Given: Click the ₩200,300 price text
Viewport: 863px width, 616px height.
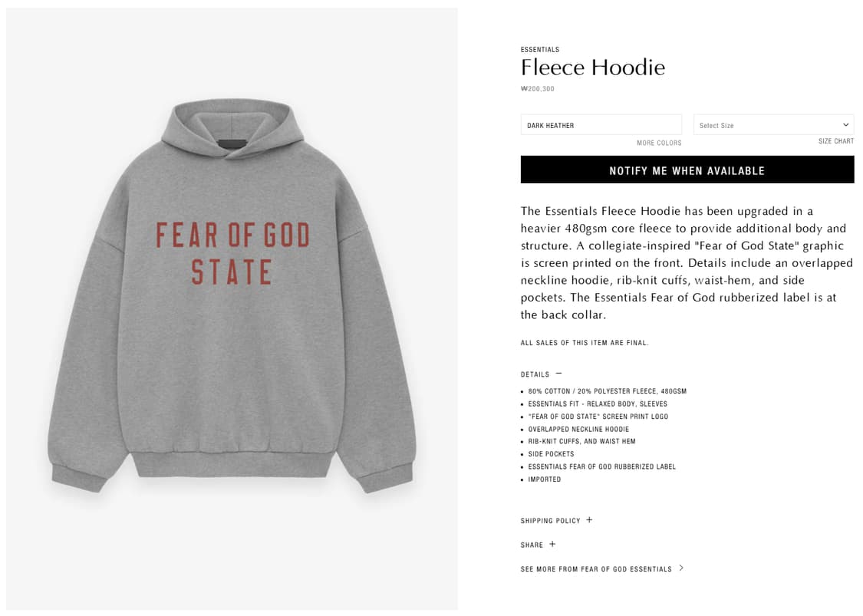Looking at the screenshot, I should click(x=537, y=89).
